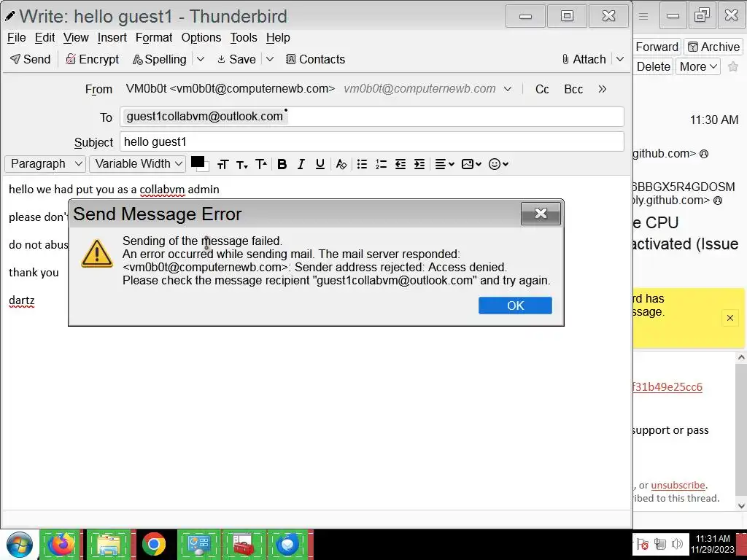The image size is (747, 560).
Task: Decrease font size
Action: pos(242,164)
